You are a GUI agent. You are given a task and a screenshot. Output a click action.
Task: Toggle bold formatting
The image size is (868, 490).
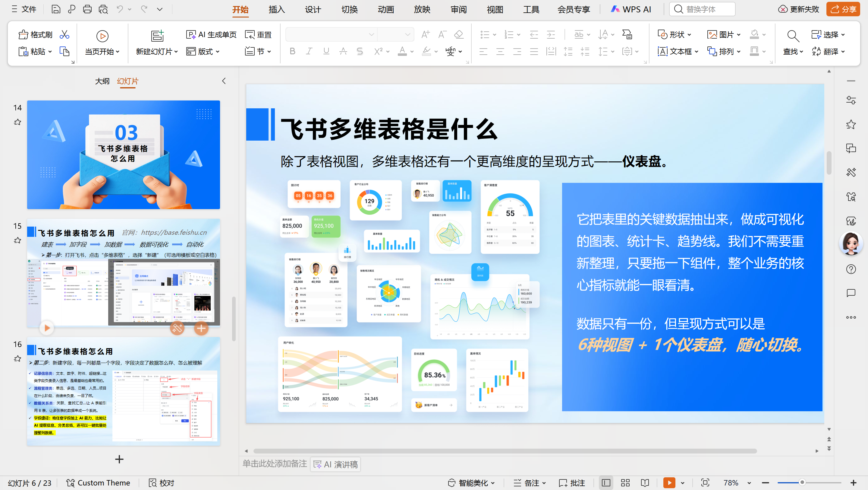292,51
